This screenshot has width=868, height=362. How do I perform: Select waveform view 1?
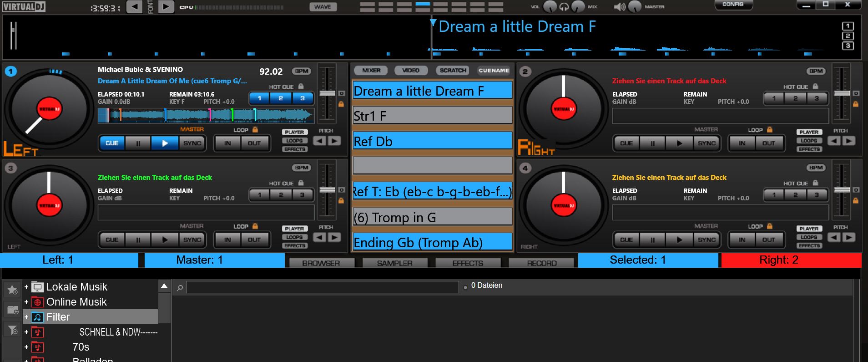(848, 26)
